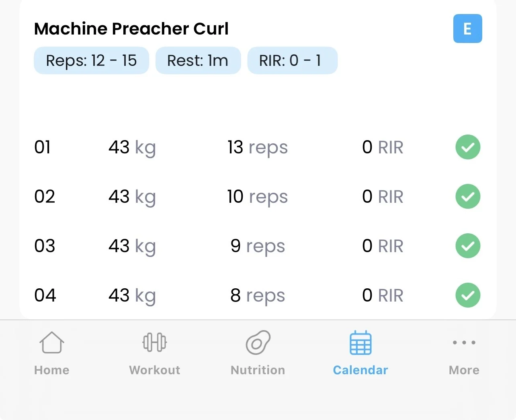Tap Machine Preacher Curl exercise title
This screenshot has width=516, height=420.
(131, 29)
